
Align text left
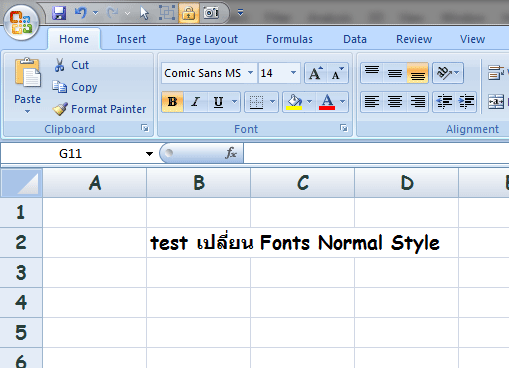pos(372,102)
